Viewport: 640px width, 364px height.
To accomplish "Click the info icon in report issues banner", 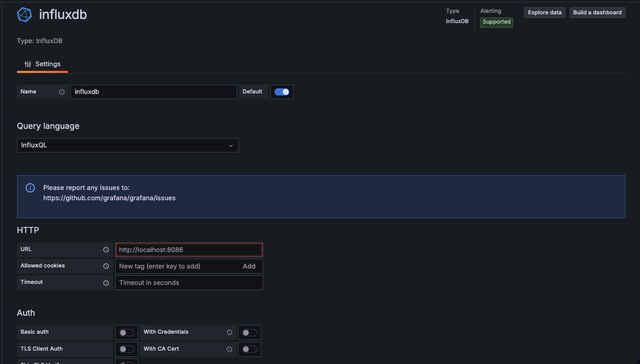I will click(30, 188).
